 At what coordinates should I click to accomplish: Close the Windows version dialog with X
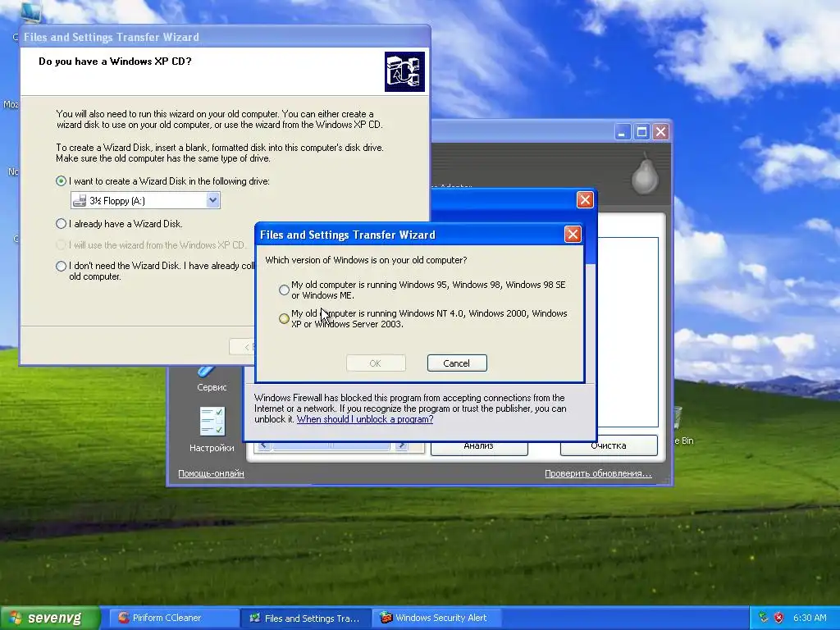coord(573,234)
